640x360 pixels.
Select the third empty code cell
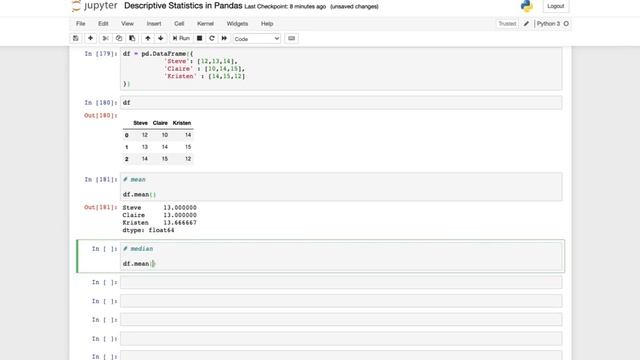tap(341, 320)
